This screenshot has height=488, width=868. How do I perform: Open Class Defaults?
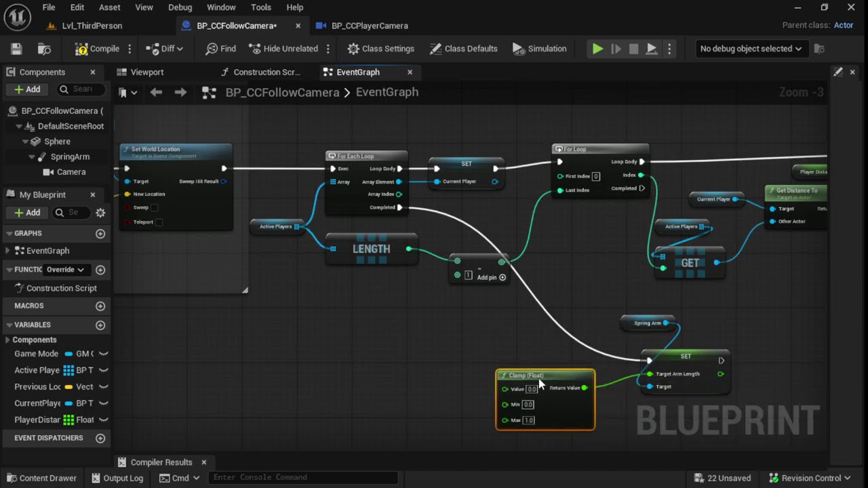coord(464,49)
